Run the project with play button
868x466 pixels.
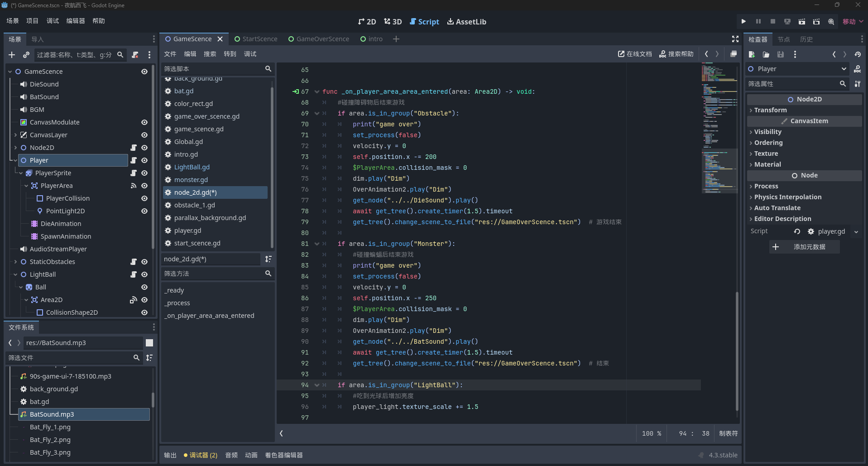[x=743, y=21]
